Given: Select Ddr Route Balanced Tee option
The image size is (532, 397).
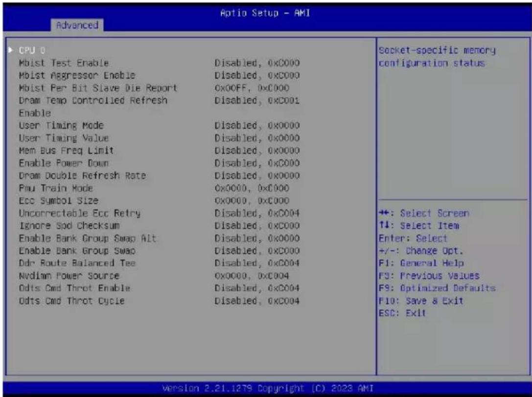Looking at the screenshot, I should (77, 263).
